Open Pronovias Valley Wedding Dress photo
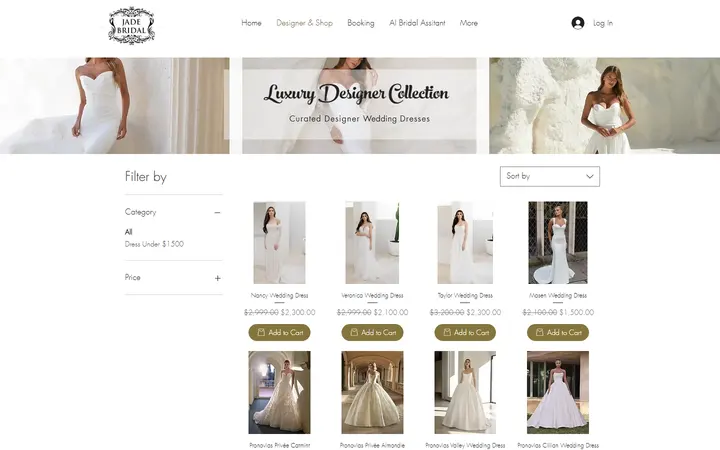The image size is (720, 450). [x=465, y=393]
